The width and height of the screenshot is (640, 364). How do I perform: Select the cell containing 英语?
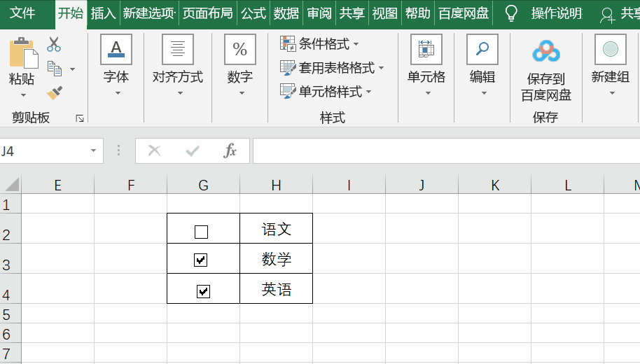[x=277, y=288]
